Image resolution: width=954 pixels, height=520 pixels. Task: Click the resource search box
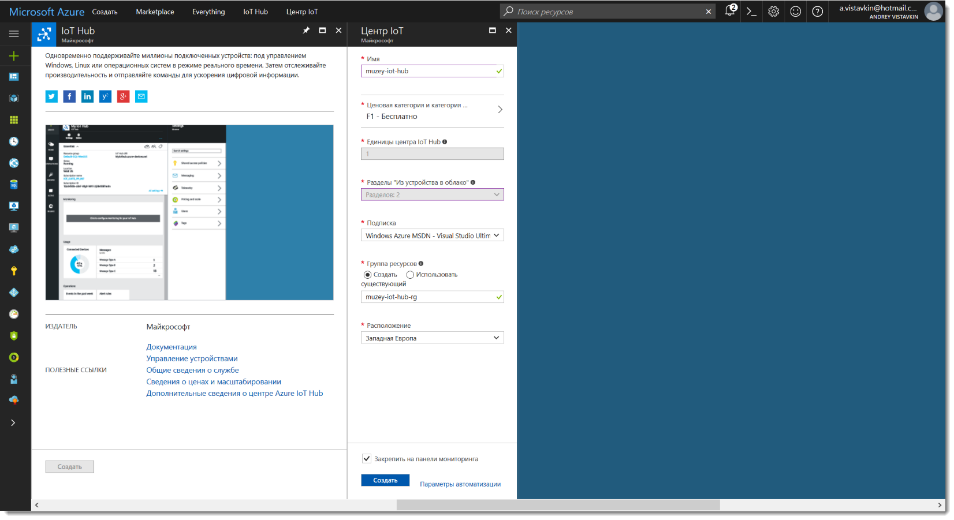(605, 12)
